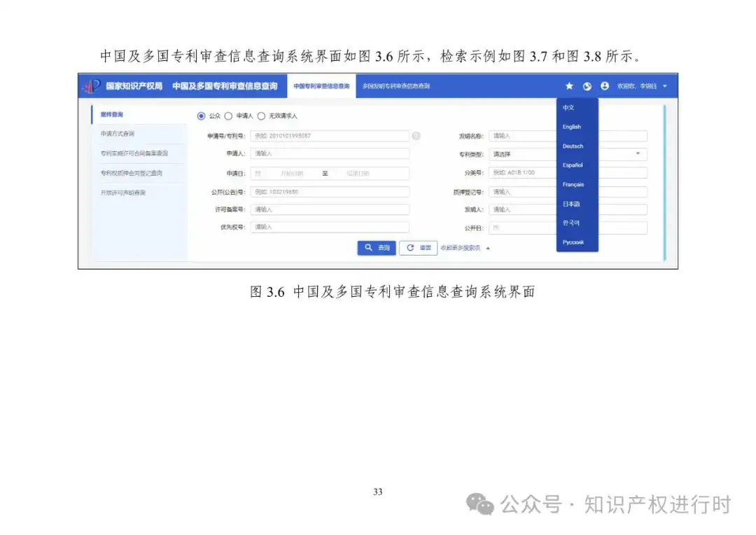This screenshot has width=756, height=535.
Task: Click the help icon beside 申请号/专利号 field
Action: (416, 136)
